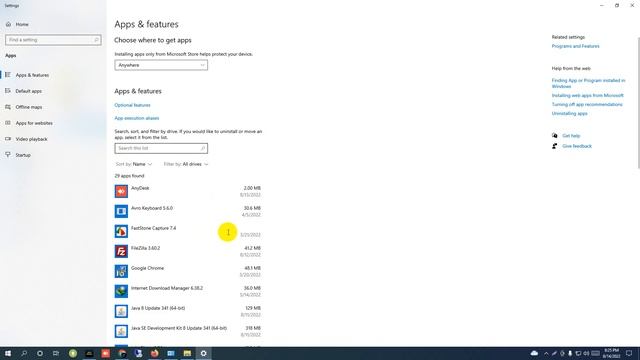The height and width of the screenshot is (360, 640).
Task: Open the Uninstalling apps help link
Action: 569,113
